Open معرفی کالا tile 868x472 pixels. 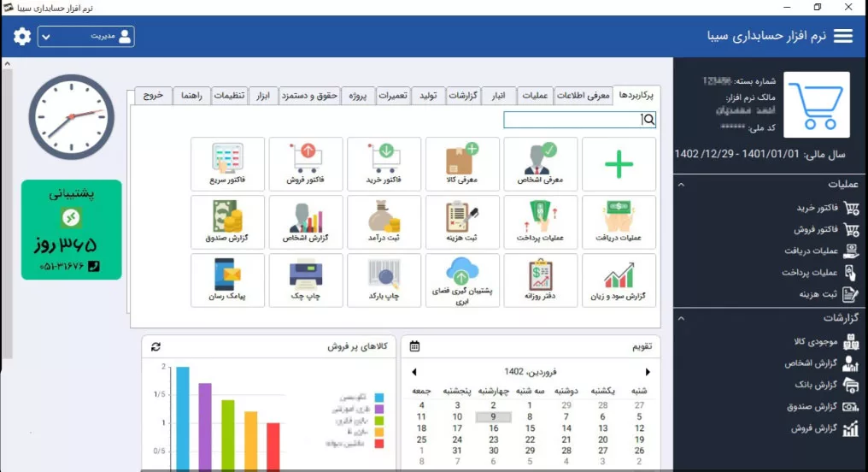(x=462, y=164)
